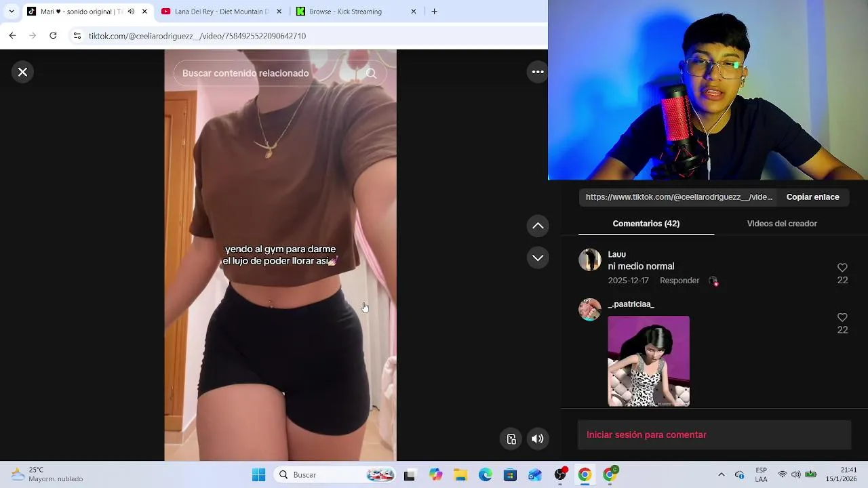Reload the page with the refresh icon
This screenshot has width=868, height=488.
pyautogui.click(x=53, y=35)
